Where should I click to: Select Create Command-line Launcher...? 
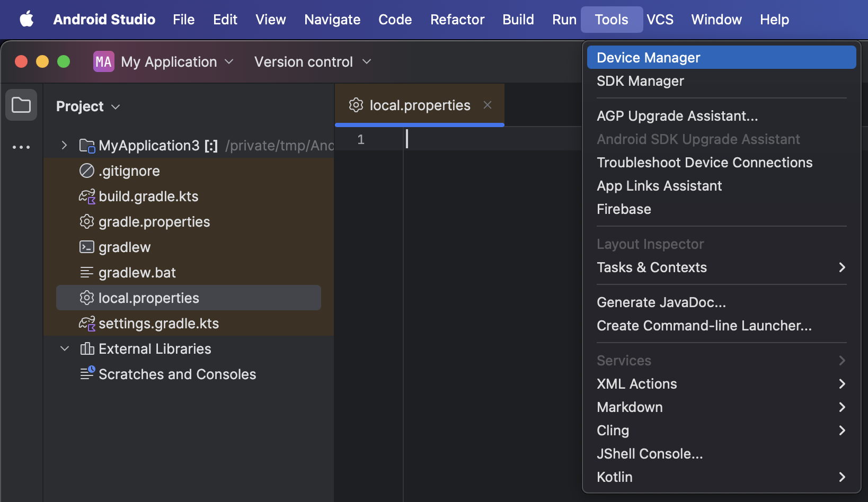(721, 326)
